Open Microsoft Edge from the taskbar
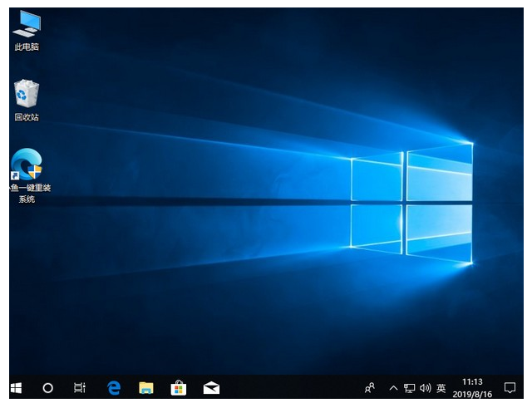The width and height of the screenshot is (532, 403). (114, 387)
